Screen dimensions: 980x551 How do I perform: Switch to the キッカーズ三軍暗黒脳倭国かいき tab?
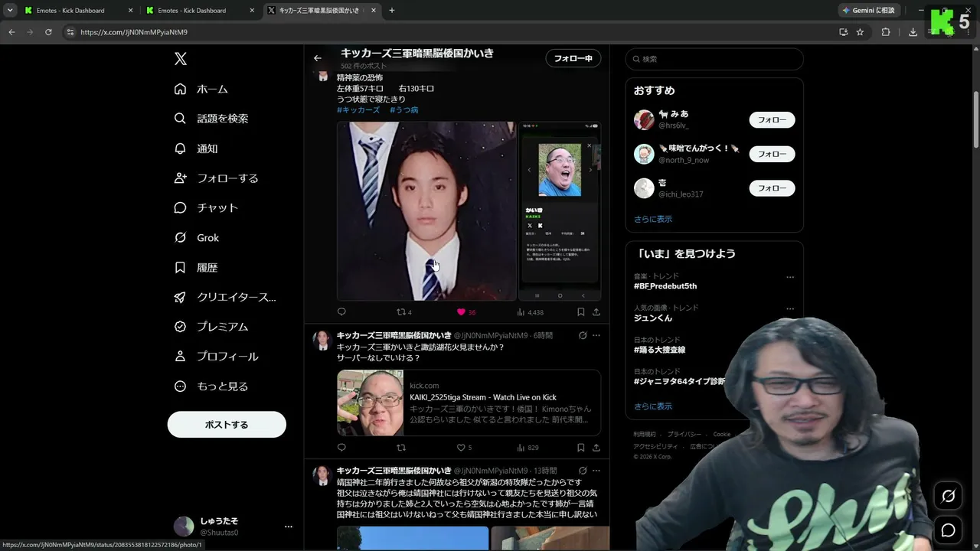pos(322,11)
